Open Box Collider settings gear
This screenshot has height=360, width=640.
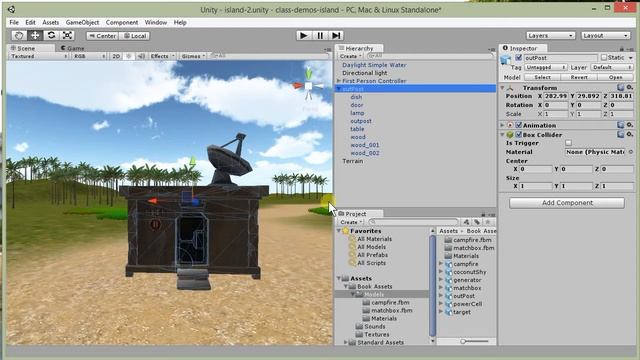click(630, 134)
